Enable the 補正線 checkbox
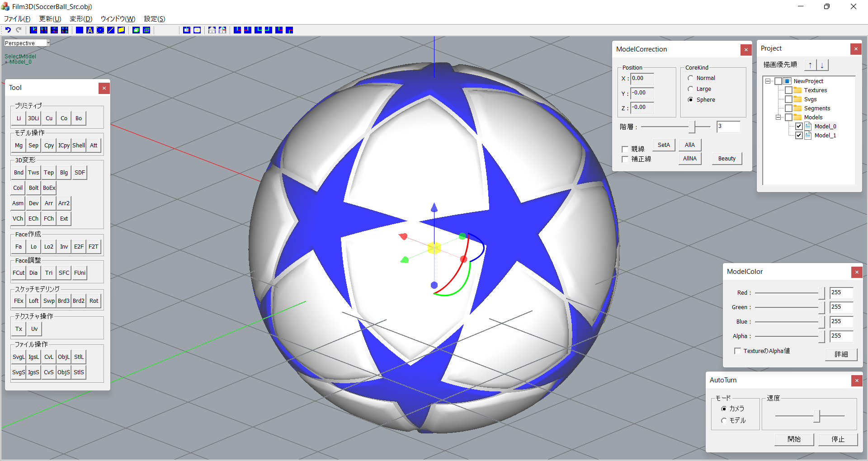 point(625,159)
